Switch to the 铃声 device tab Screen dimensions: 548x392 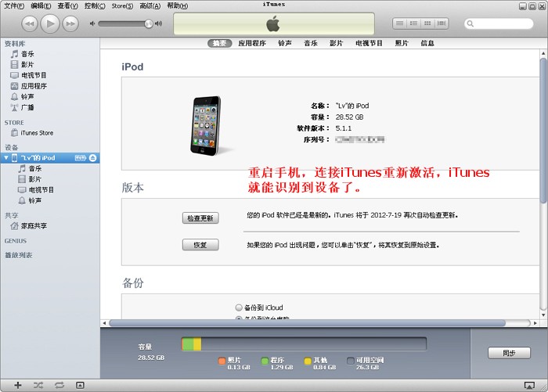click(x=285, y=43)
